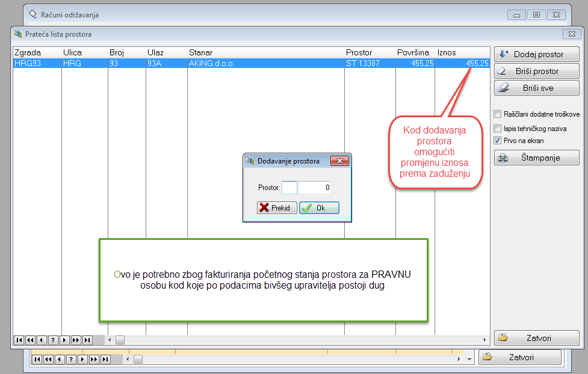This screenshot has height=374, width=588.
Task: Go to last record in Prateća lista navigator
Action: pyautogui.click(x=87, y=340)
